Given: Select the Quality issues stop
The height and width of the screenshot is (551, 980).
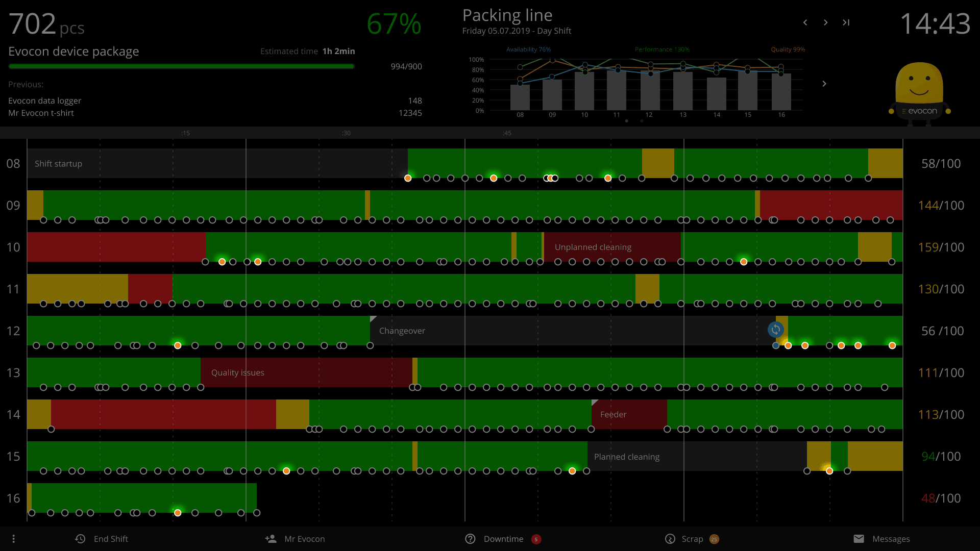Looking at the screenshot, I should tap(306, 372).
